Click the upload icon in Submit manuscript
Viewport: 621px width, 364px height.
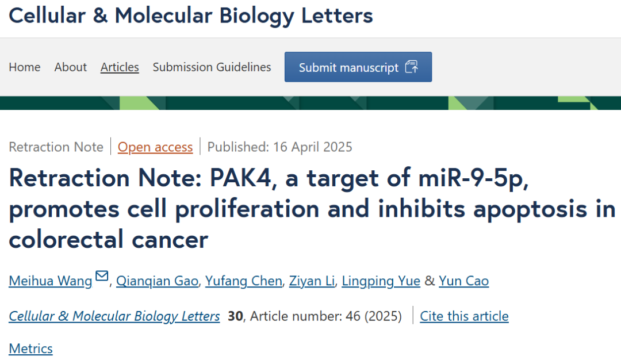point(412,67)
